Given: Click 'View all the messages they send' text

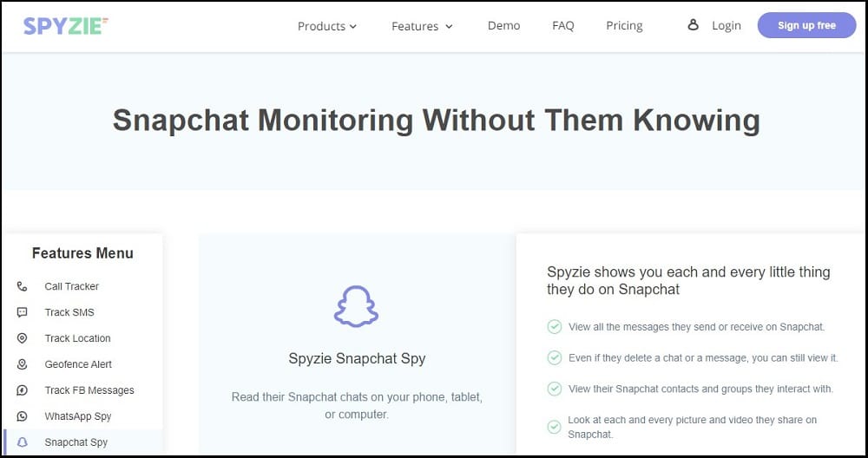Looking at the screenshot, I should pos(696,327).
